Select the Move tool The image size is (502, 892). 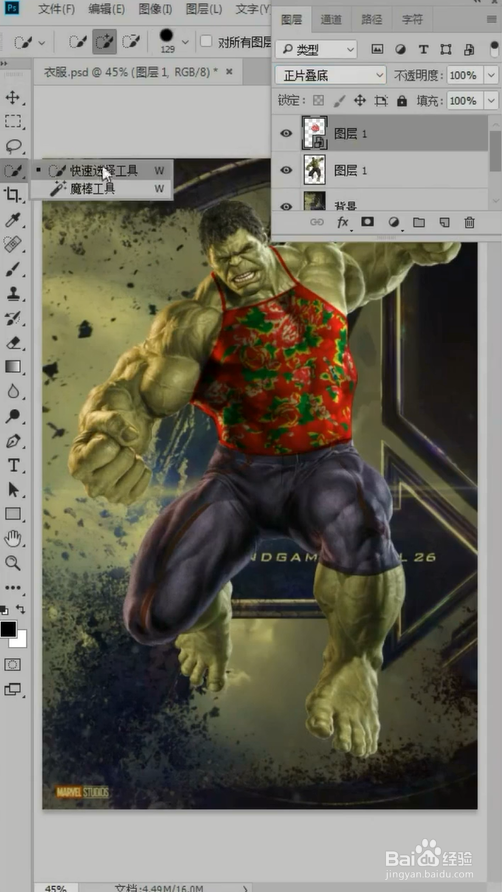click(x=13, y=97)
